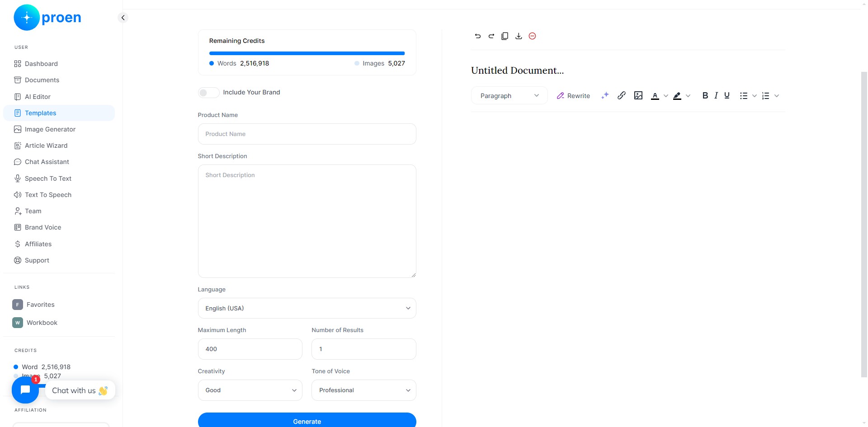The height and width of the screenshot is (427, 868).
Task: Click the Remaining Credits progress bar
Action: tap(307, 53)
